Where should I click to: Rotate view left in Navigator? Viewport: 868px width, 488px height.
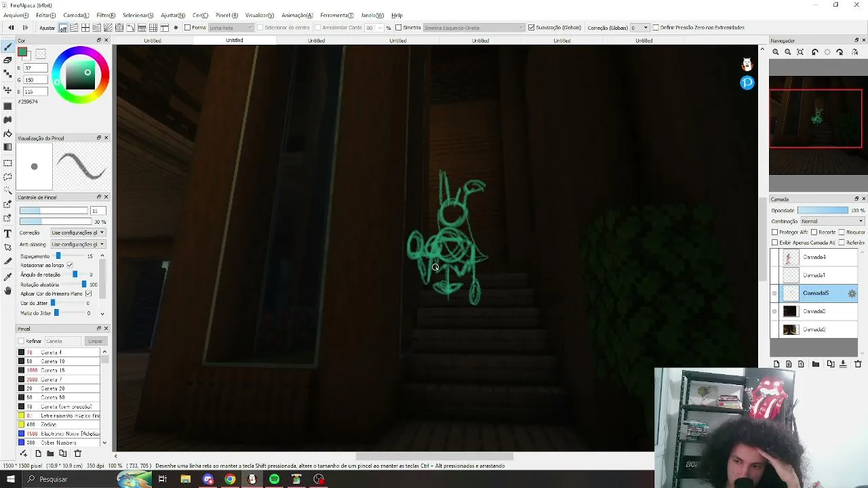[x=815, y=52]
